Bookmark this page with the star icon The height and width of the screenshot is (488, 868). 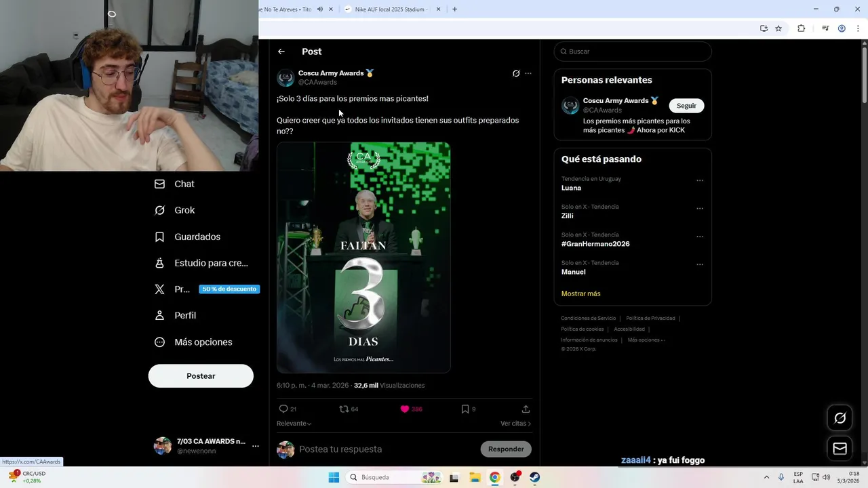[778, 28]
